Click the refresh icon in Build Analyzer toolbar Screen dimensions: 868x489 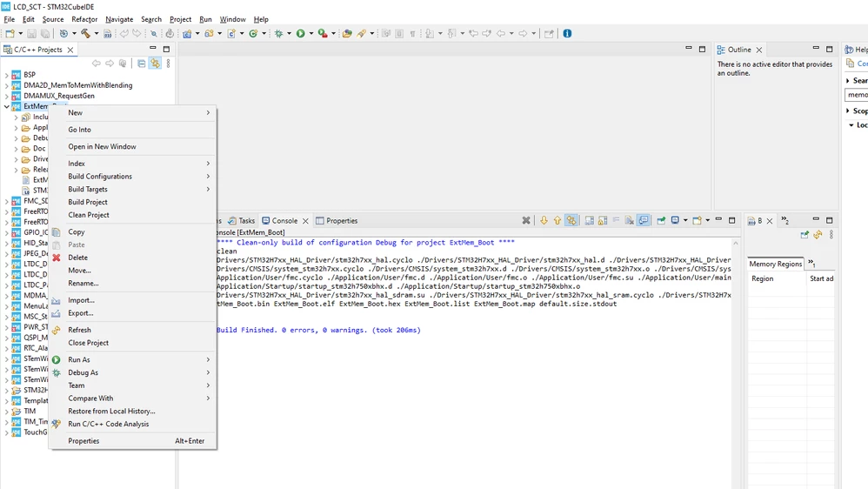tap(818, 235)
